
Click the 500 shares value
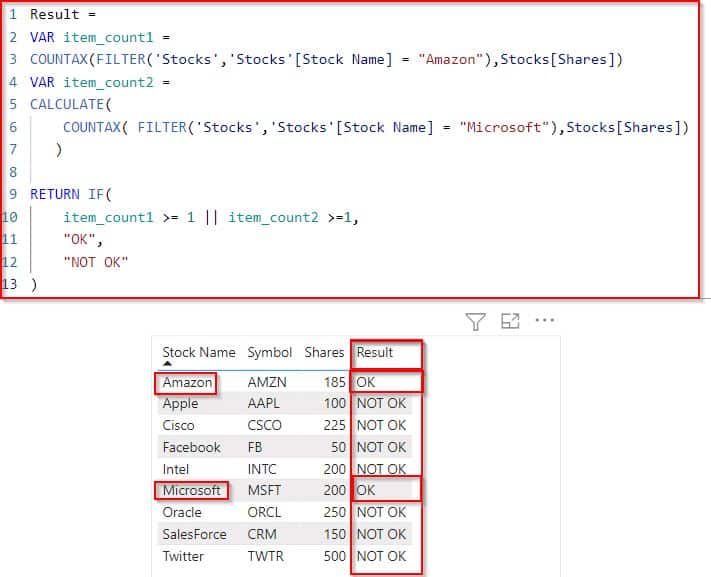pyautogui.click(x=335, y=556)
